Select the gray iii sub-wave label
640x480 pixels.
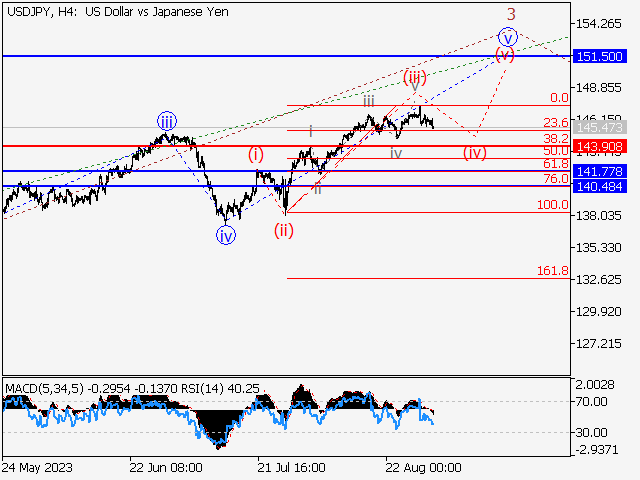click(369, 101)
